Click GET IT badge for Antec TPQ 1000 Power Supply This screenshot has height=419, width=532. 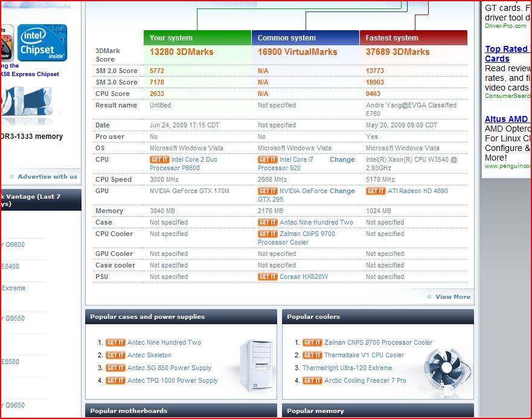click(x=116, y=380)
